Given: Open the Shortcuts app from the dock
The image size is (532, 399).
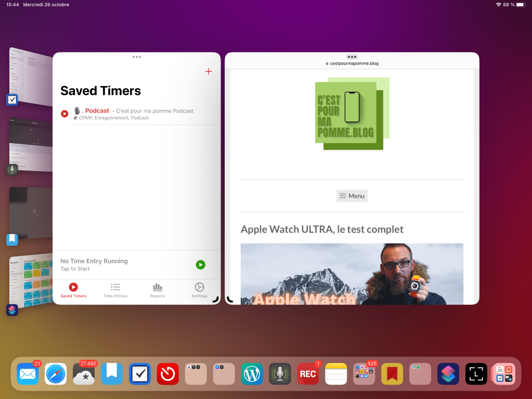Looking at the screenshot, I should (x=448, y=374).
